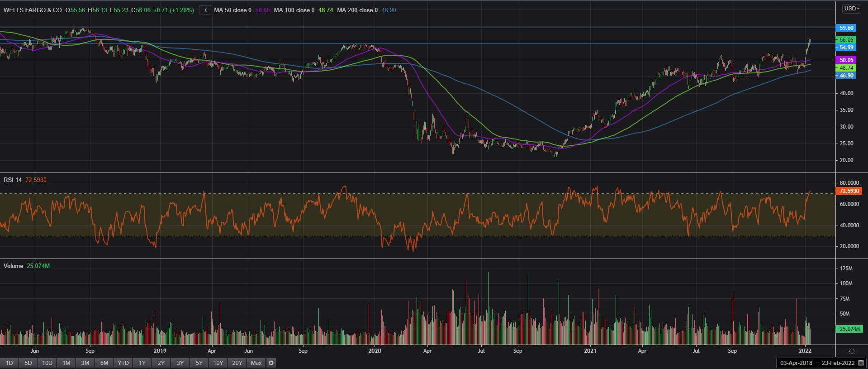Click the WELLS FARGO & CO symbol title

(x=33, y=10)
